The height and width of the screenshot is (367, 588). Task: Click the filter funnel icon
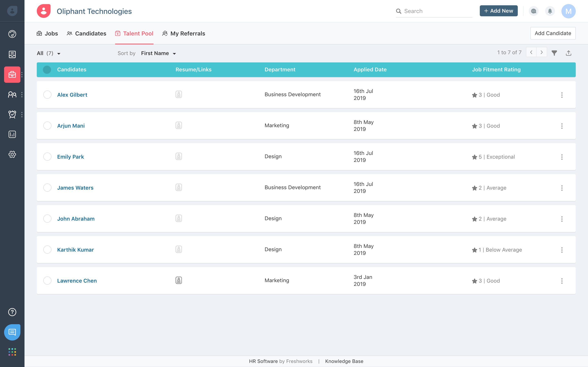click(x=554, y=53)
